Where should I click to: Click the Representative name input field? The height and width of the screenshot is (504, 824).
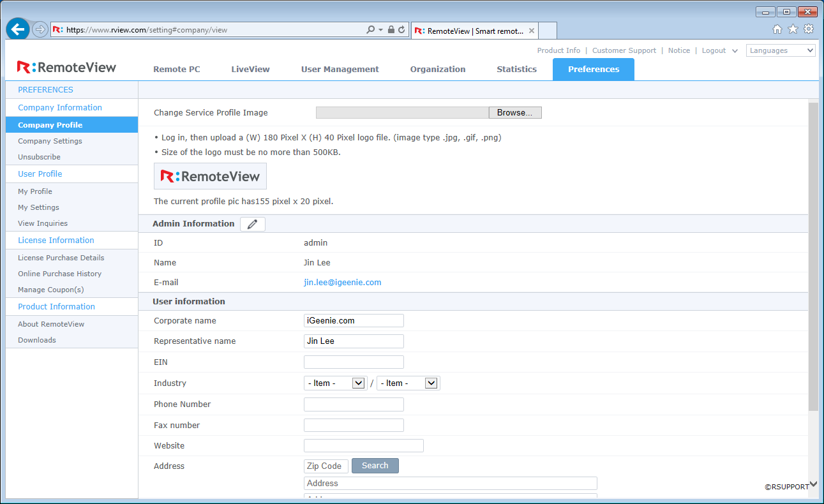pos(354,341)
